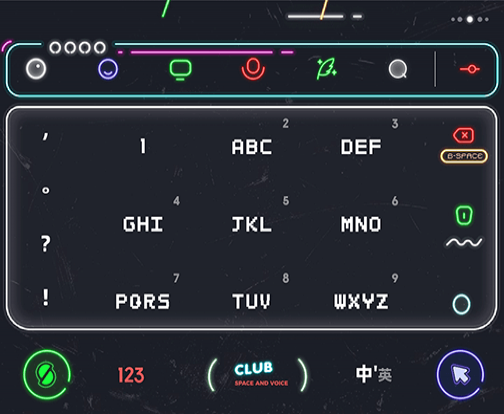Start voice input with red microphone

tap(253, 69)
